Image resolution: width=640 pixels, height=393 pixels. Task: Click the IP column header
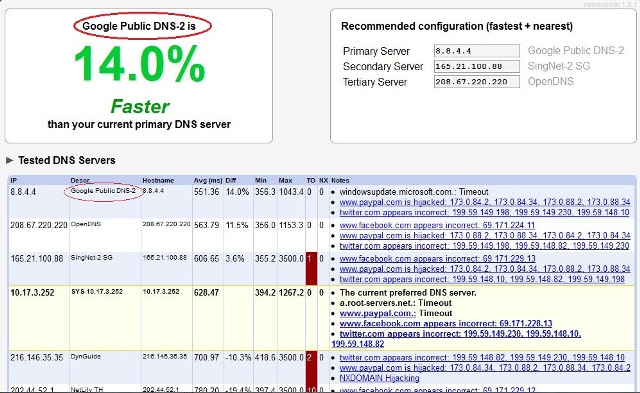point(13,180)
